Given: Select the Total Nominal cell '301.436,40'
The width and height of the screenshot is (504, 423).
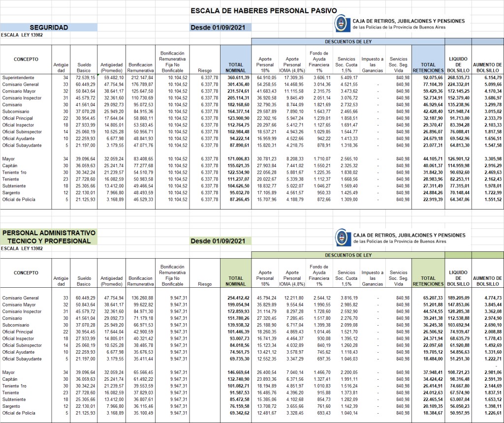Looking at the screenshot, I should click(238, 85).
